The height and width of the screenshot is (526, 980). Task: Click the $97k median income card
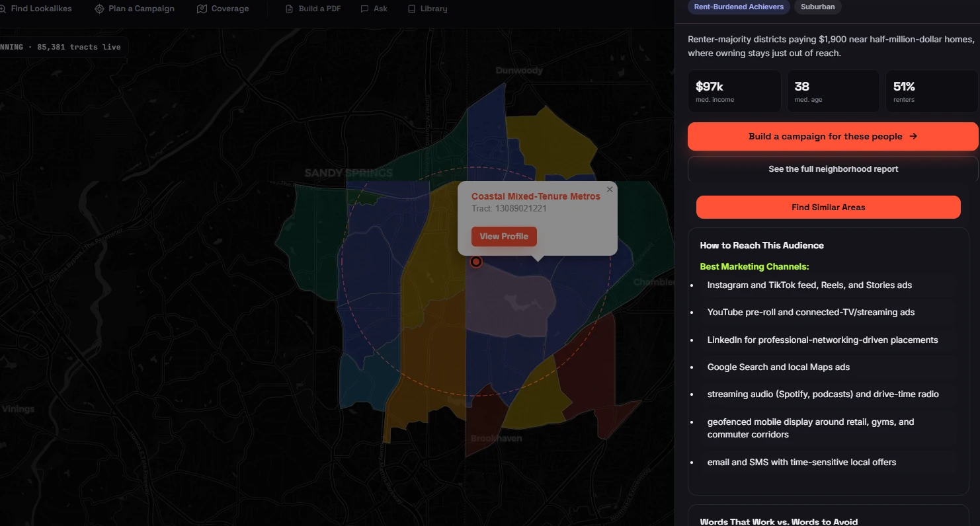pos(734,91)
